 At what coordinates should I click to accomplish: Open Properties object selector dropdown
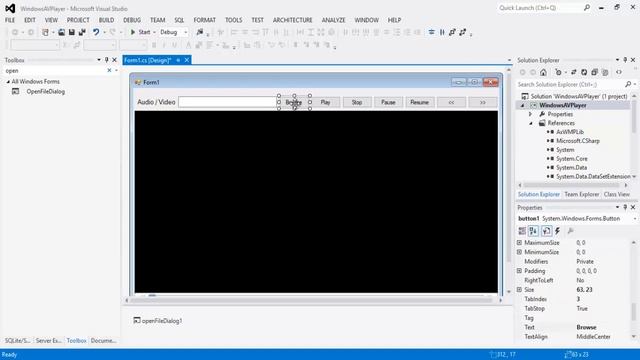pos(635,219)
